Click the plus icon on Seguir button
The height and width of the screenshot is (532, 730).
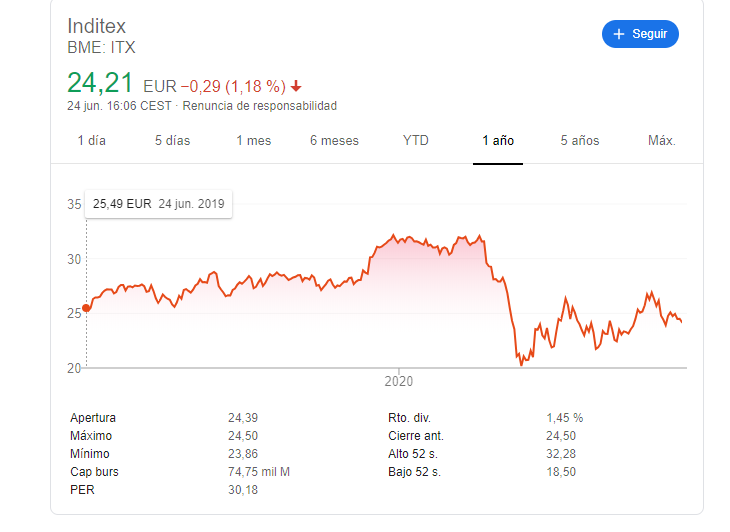tap(618, 34)
